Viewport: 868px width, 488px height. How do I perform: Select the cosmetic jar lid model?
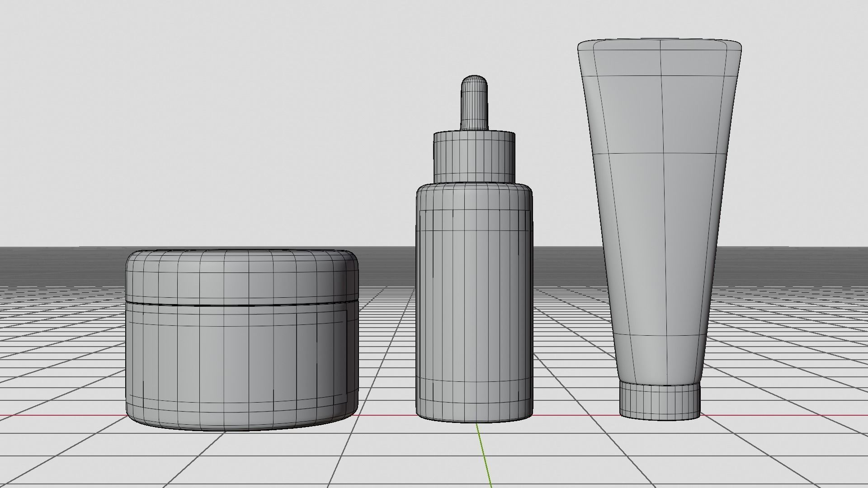pyautogui.click(x=242, y=277)
